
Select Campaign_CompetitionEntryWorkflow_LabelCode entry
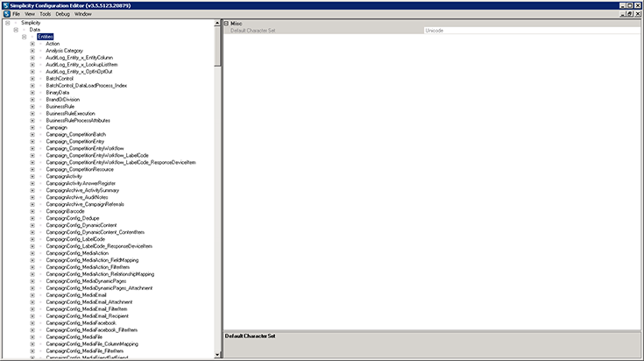[x=97, y=155]
